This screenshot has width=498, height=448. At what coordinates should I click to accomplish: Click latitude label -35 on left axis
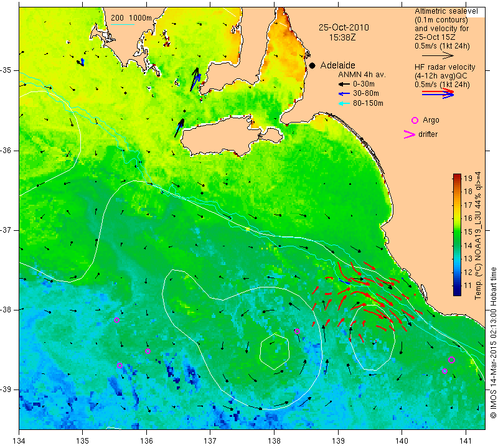coord(6,70)
